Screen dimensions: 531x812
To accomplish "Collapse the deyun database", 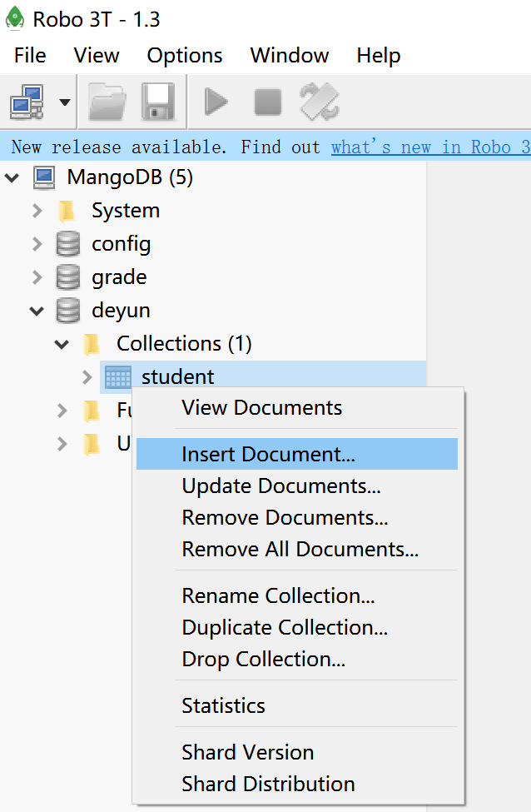I will click(x=37, y=311).
